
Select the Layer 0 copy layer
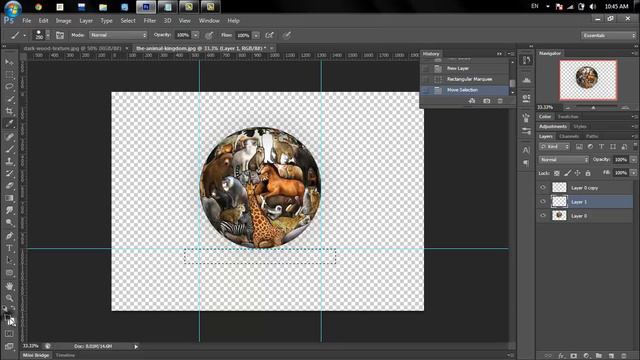584,188
